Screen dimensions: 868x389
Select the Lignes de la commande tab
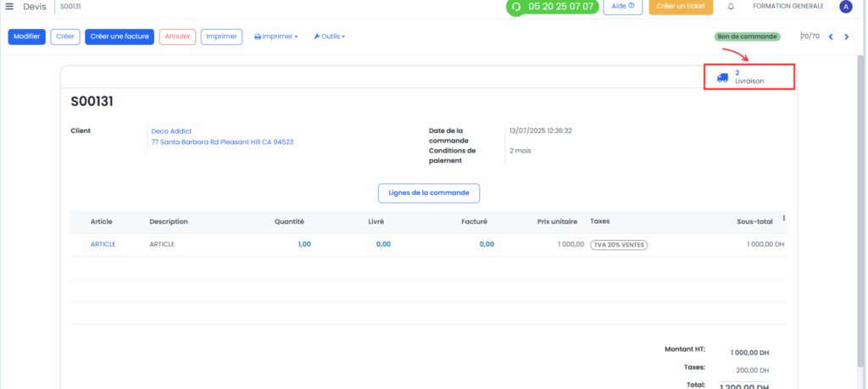point(429,193)
